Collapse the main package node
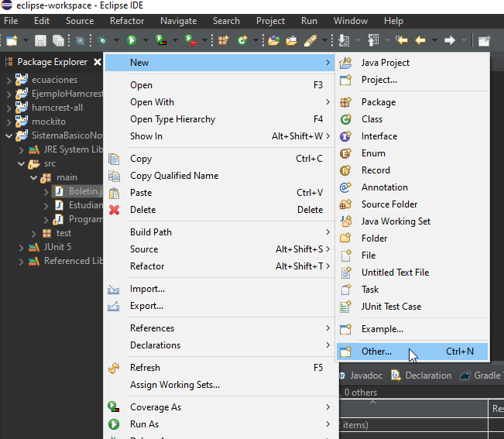504x439 pixels. click(x=33, y=178)
